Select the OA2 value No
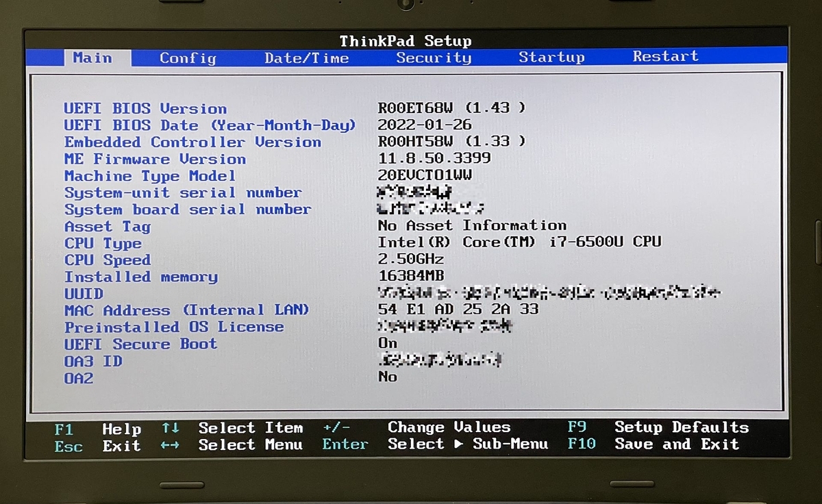Screen dimensions: 822x504 388,377
